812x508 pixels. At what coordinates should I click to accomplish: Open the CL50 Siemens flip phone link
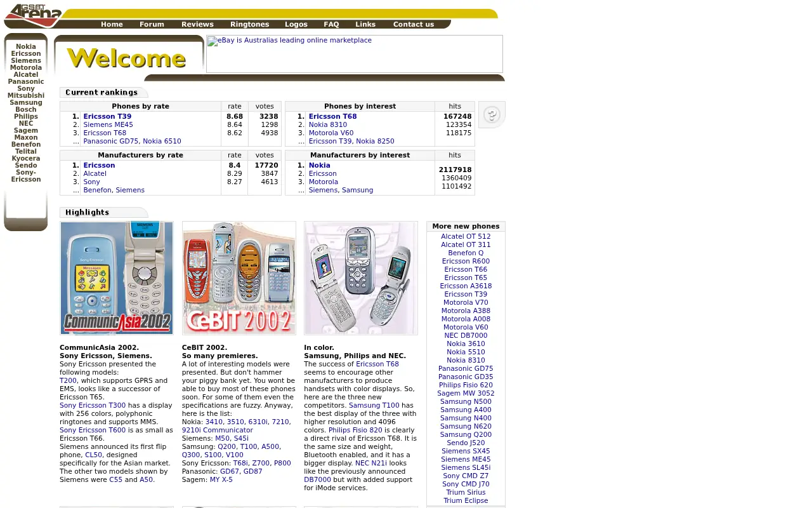[x=93, y=455]
